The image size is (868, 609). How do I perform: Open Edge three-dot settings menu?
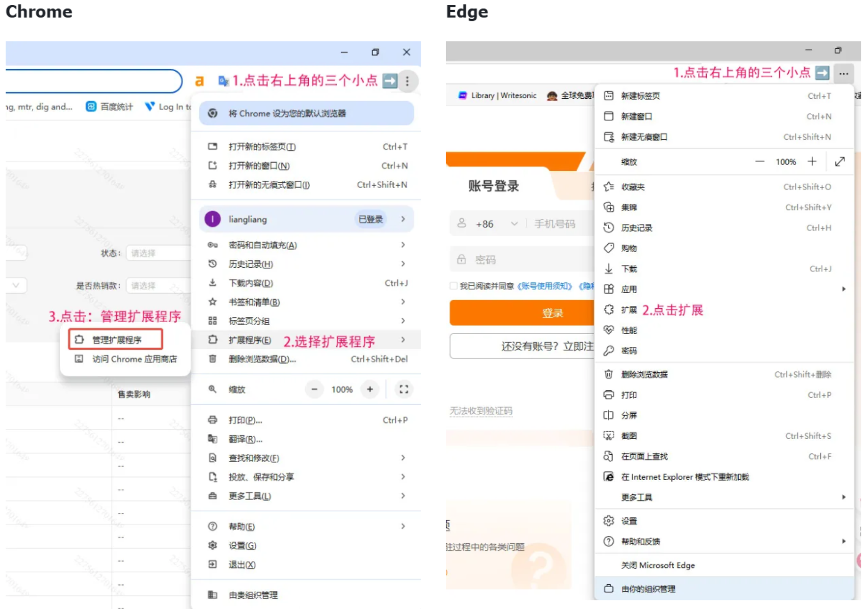point(843,73)
